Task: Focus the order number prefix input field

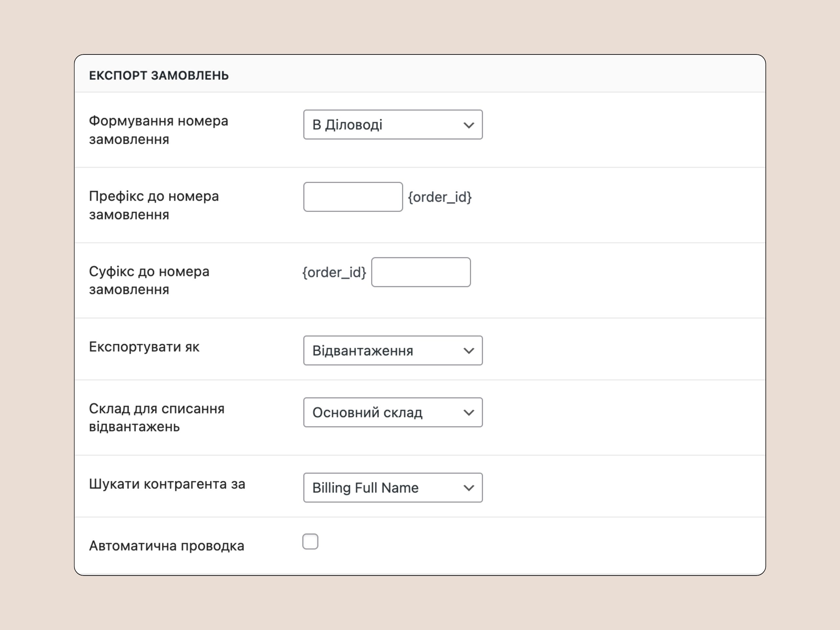Action: pyautogui.click(x=353, y=197)
